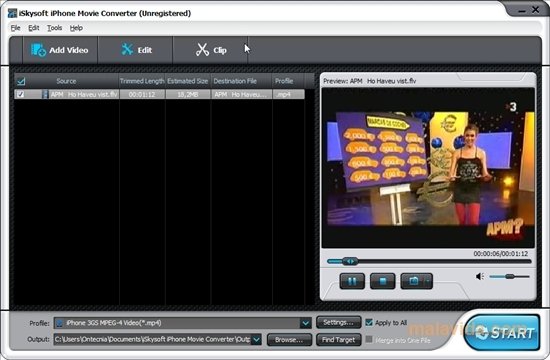Click the video preview image
Image resolution: width=550 pixels, height=360 pixels.
(x=428, y=168)
